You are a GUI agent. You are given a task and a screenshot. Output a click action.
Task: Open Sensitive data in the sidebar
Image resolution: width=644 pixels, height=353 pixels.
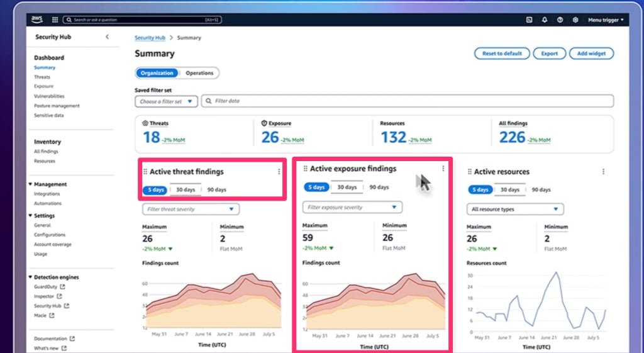point(49,116)
